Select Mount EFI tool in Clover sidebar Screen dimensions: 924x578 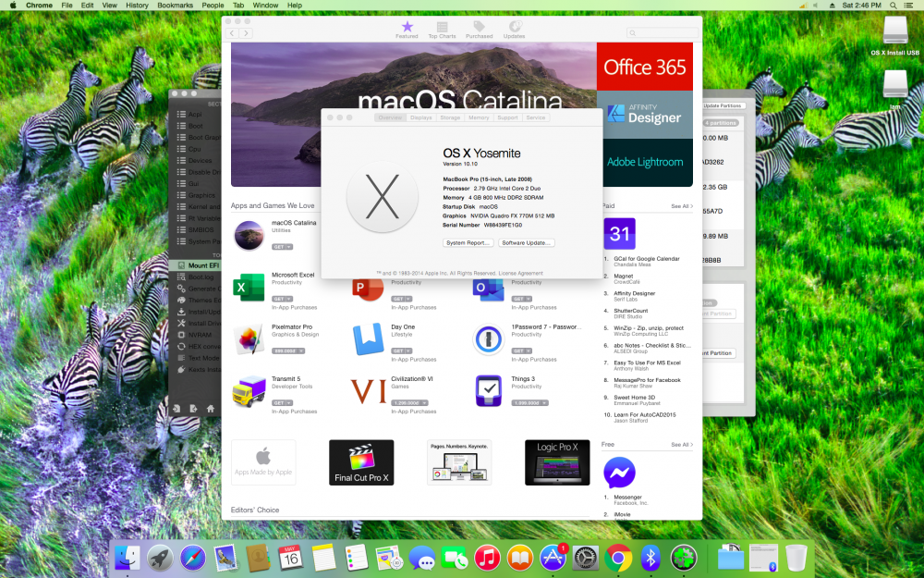195,265
